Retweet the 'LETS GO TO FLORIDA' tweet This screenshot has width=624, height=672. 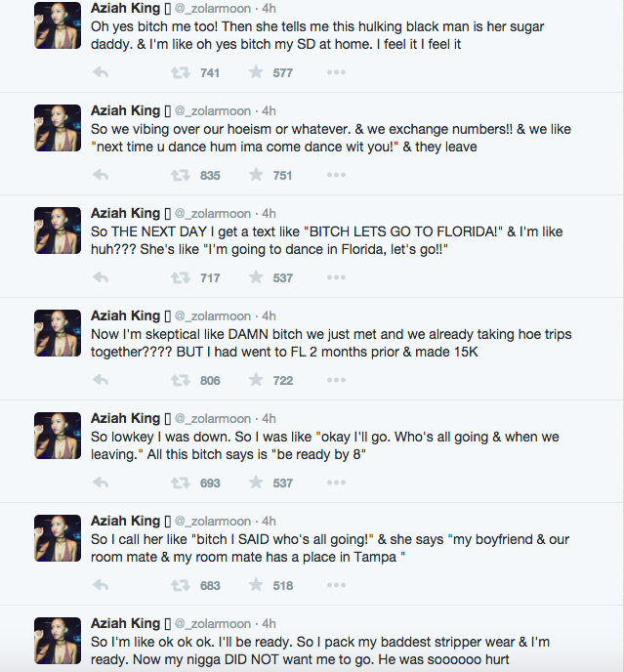(x=181, y=277)
